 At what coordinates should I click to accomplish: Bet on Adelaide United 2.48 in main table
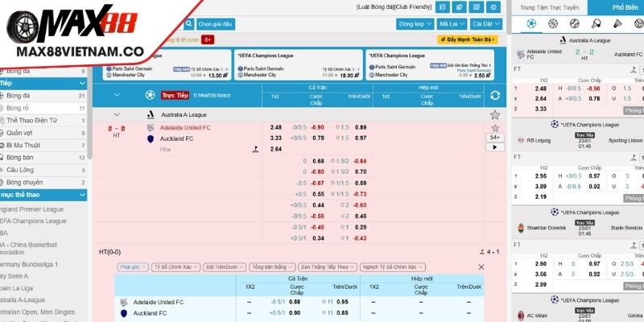pos(276,127)
